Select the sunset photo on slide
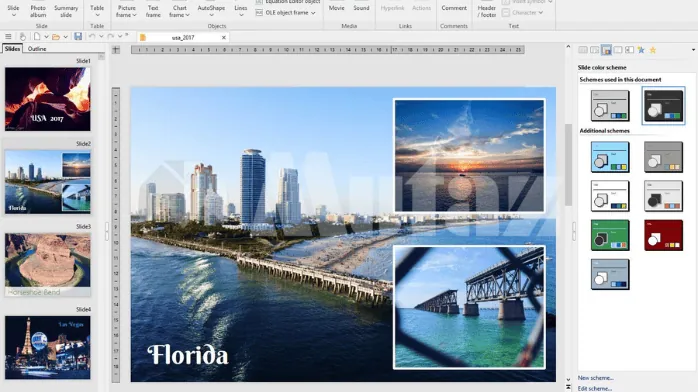 coord(469,155)
